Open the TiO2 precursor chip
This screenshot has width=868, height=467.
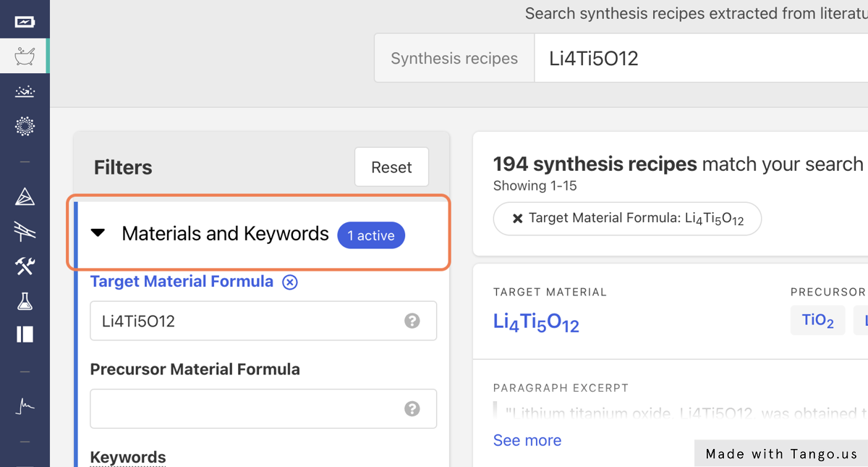pos(818,321)
